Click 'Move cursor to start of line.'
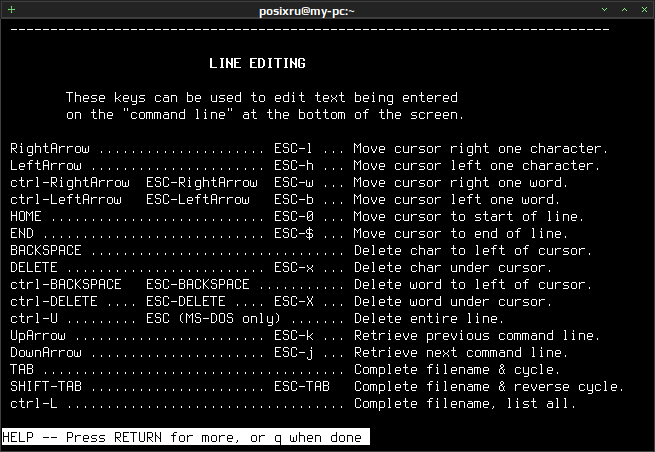Screen dimensions: 655x452 point(468,216)
